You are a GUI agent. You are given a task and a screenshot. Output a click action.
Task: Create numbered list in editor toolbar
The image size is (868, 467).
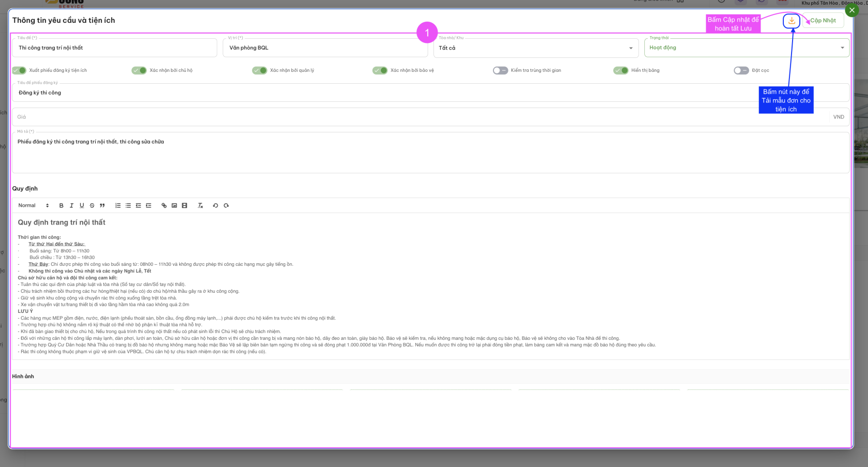(x=118, y=206)
